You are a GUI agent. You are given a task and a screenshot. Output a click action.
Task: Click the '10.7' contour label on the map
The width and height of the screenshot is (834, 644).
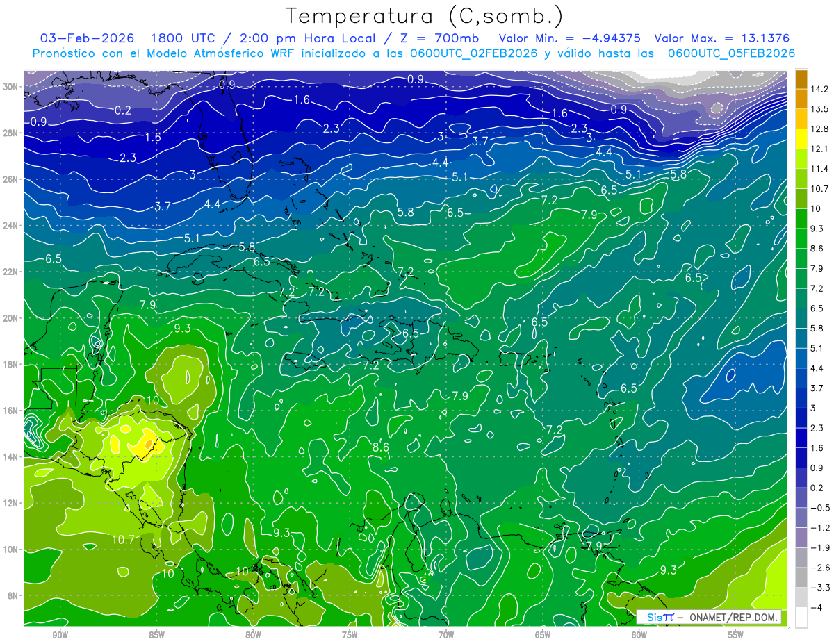(122, 539)
